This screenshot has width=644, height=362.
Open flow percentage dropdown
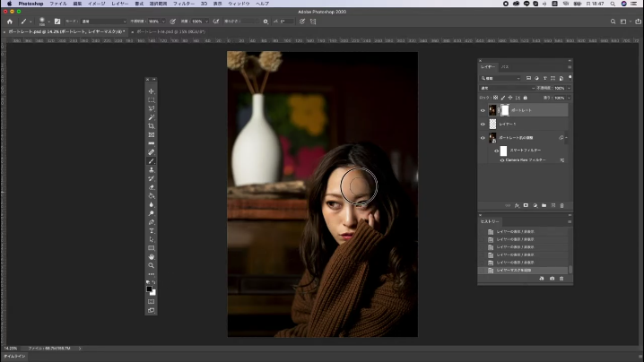[206, 22]
